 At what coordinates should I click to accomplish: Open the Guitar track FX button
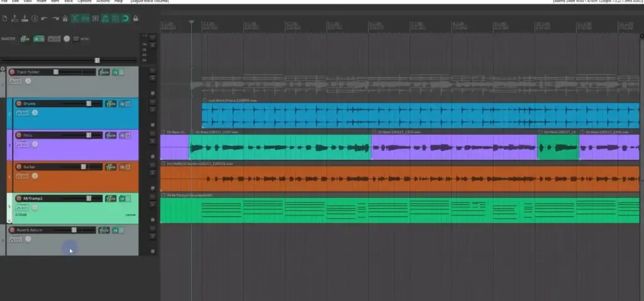pyautogui.click(x=125, y=167)
